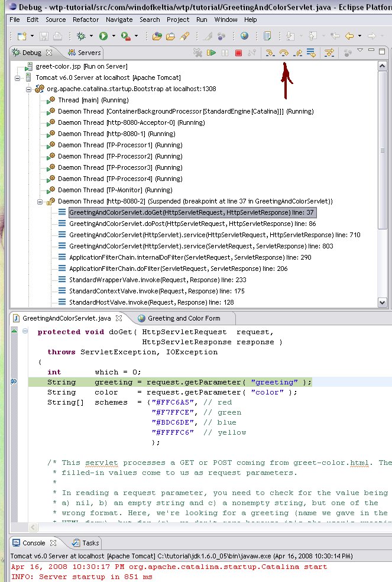Click Debug view scrollbar up arrow
Screen dimensions: 392x582
pos(383,66)
